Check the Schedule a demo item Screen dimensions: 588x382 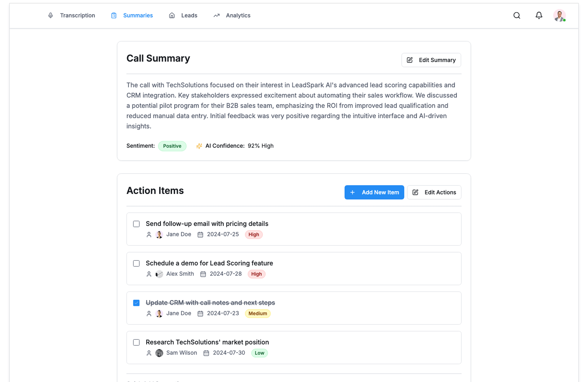[136, 264]
